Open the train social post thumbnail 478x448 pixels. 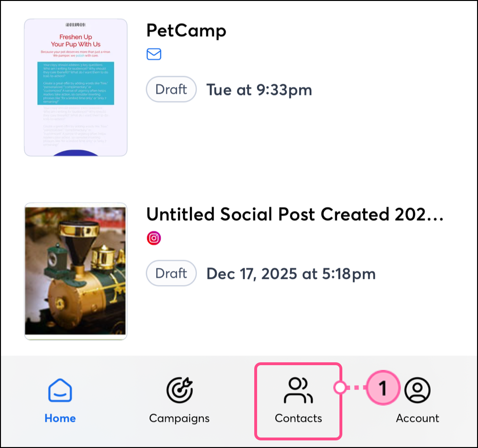coord(76,271)
